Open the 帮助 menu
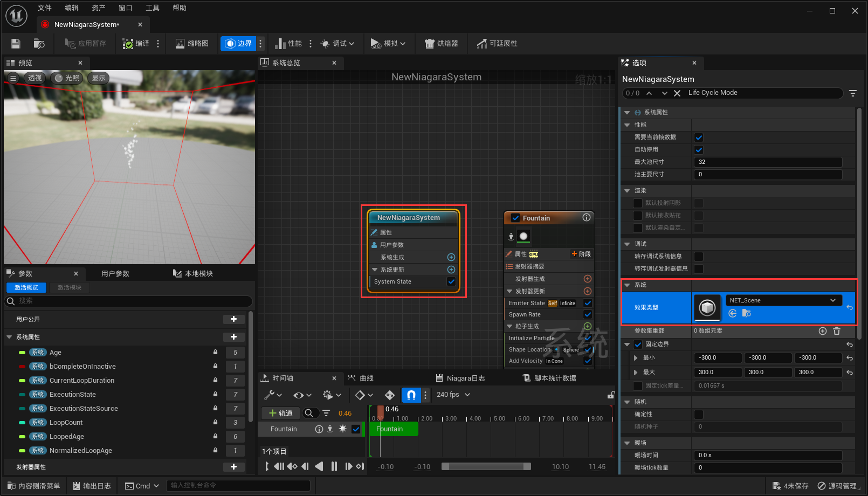 pos(180,8)
